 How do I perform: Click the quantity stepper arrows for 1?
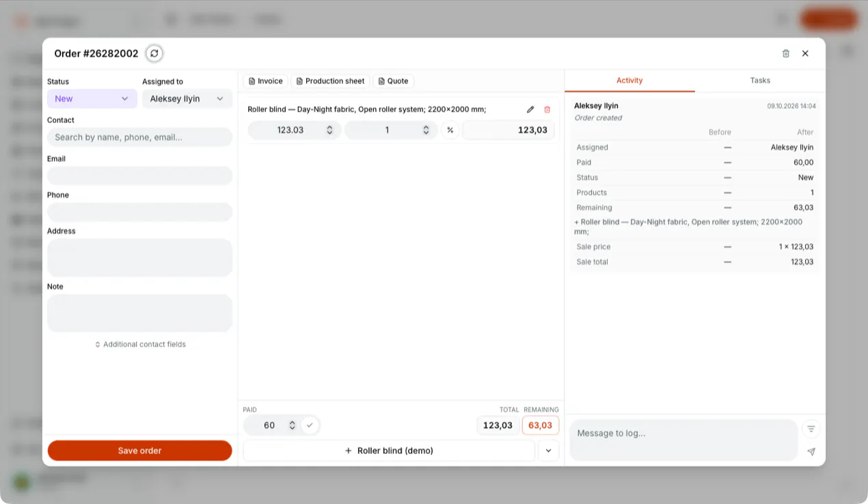[426, 130]
